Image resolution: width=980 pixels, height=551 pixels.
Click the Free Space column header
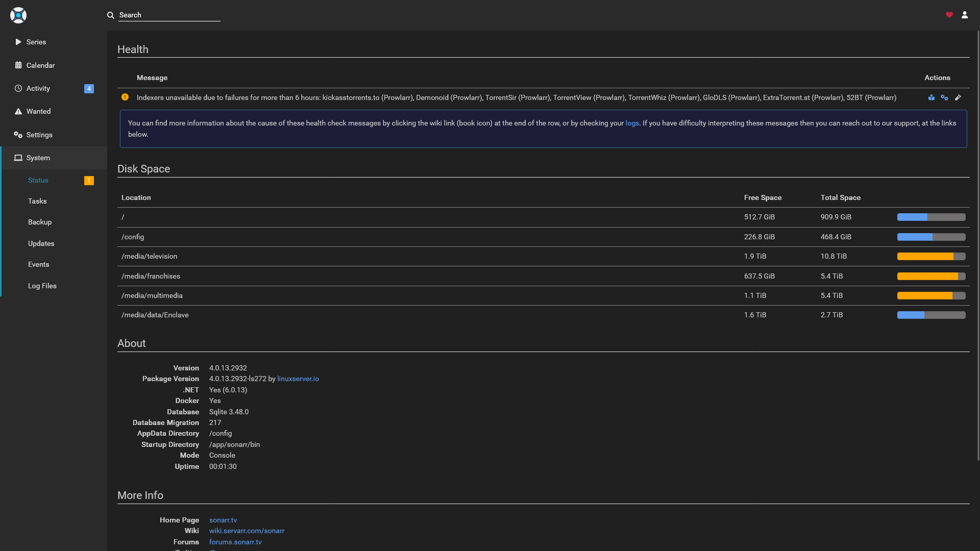(763, 197)
